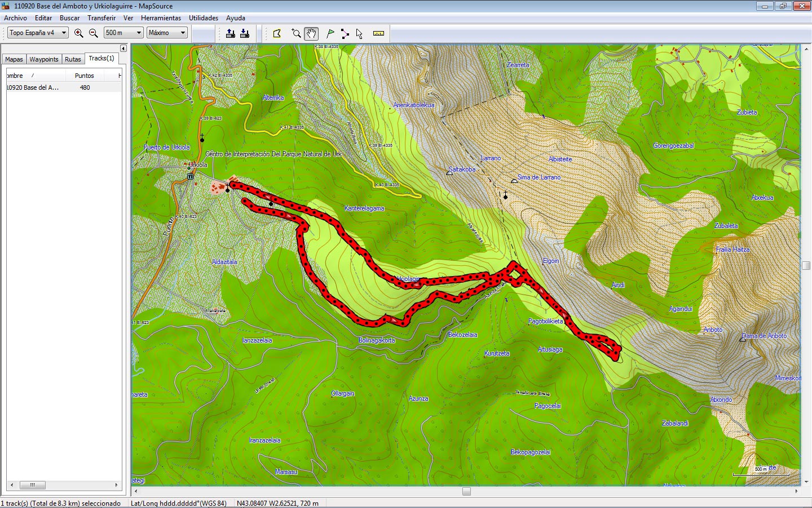Pick the measure distance ruler tool
Screen dimensions: 812x508
coord(378,33)
